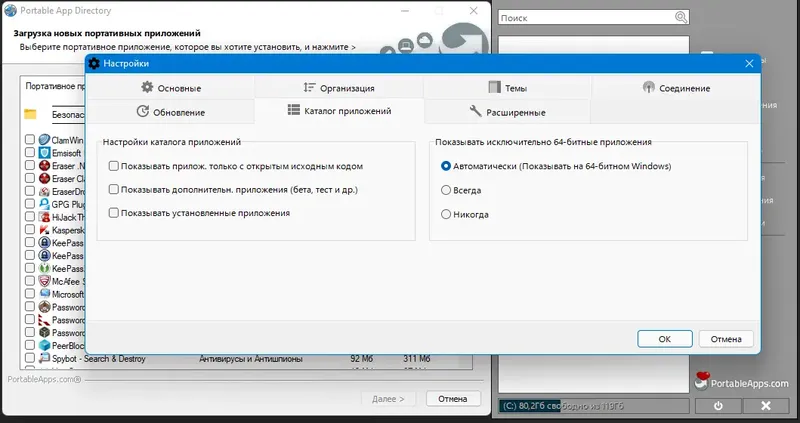Click the gear icon in the Настройки title bar
Screen dimensions: 800x423
[94, 63]
